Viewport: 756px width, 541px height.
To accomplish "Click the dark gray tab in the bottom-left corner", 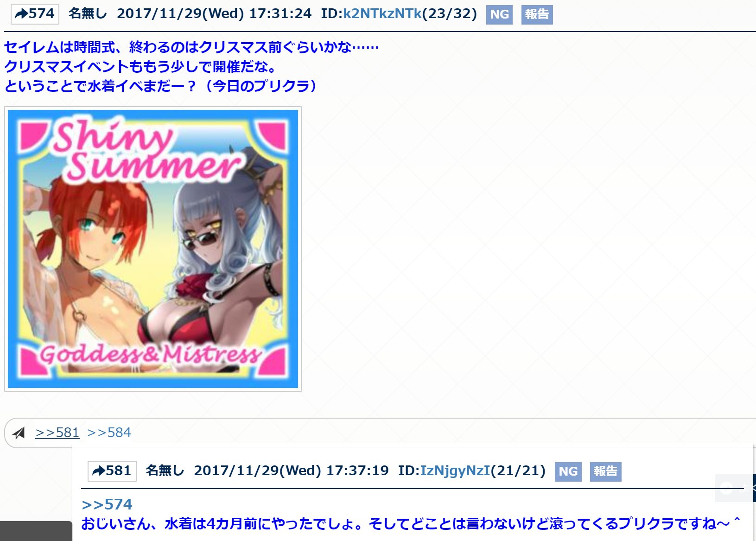I will (36, 531).
